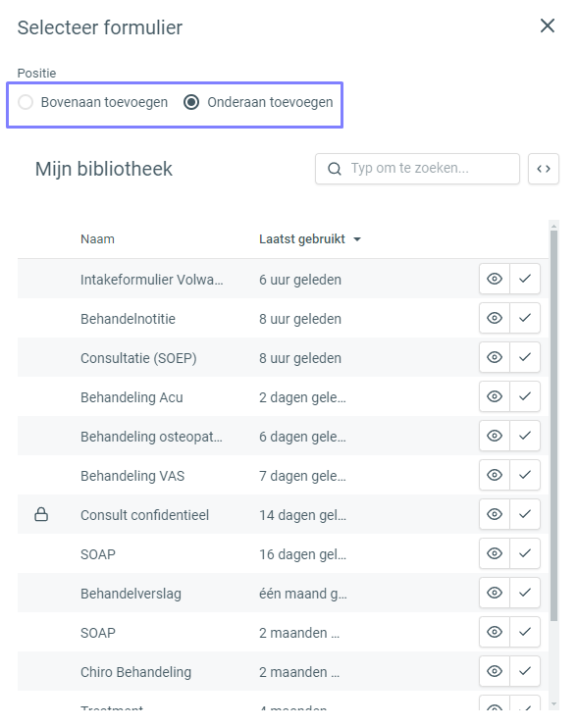This screenshot has width=578, height=728.
Task: Select Bovenaan toevoegen radio option
Action: pos(26,102)
